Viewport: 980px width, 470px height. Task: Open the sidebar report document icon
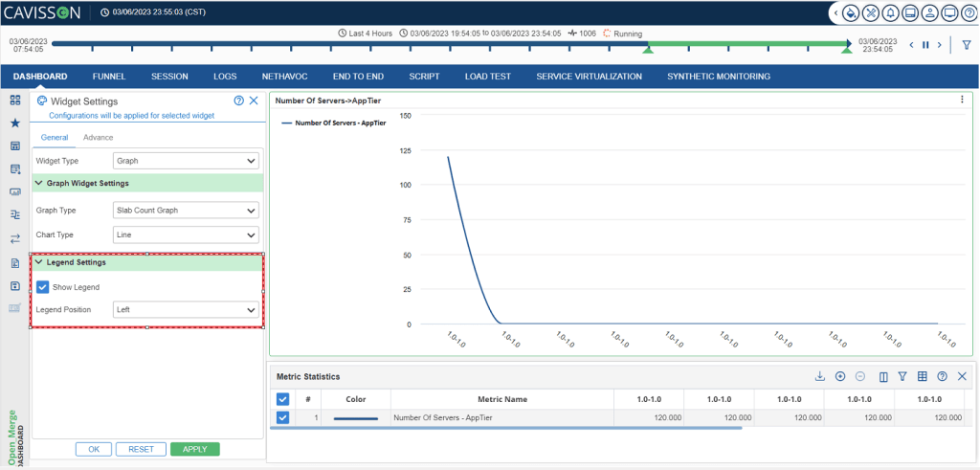[15, 262]
